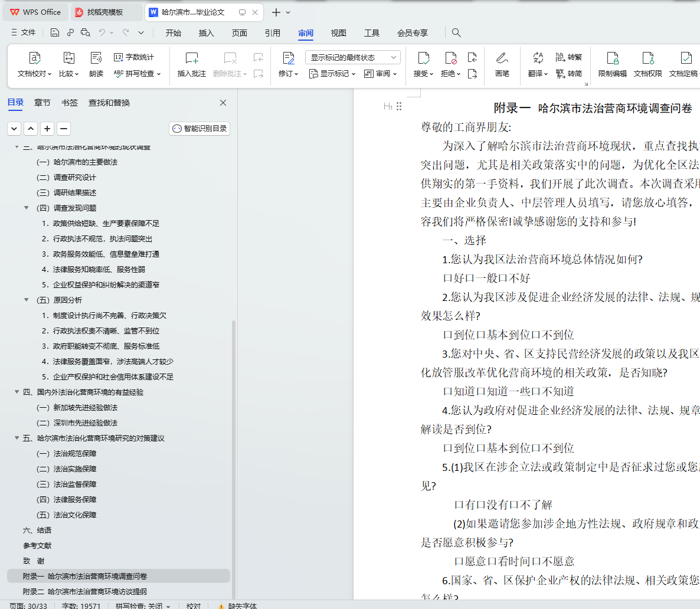
Task: Switch to the 工具 ribbon tab
Action: click(371, 33)
